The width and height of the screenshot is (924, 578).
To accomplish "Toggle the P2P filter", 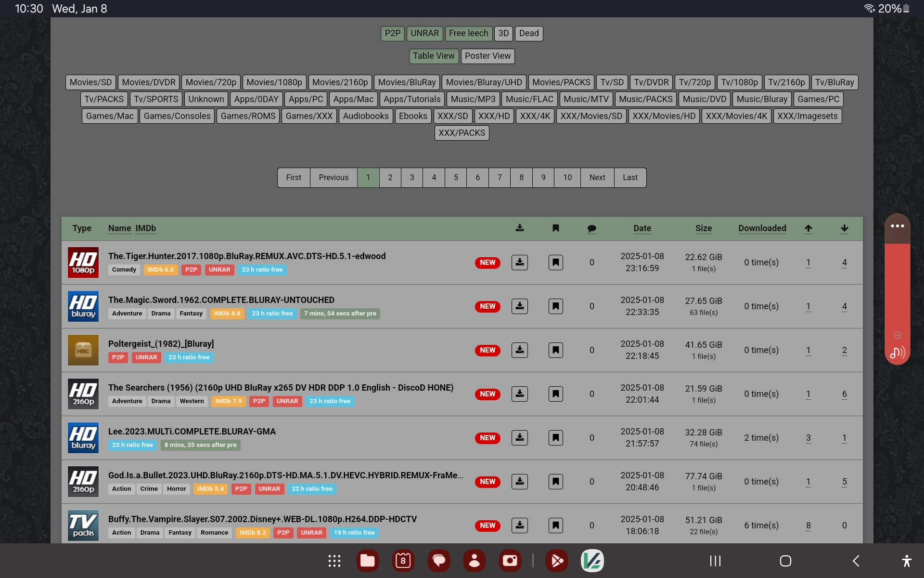I will pyautogui.click(x=392, y=33).
